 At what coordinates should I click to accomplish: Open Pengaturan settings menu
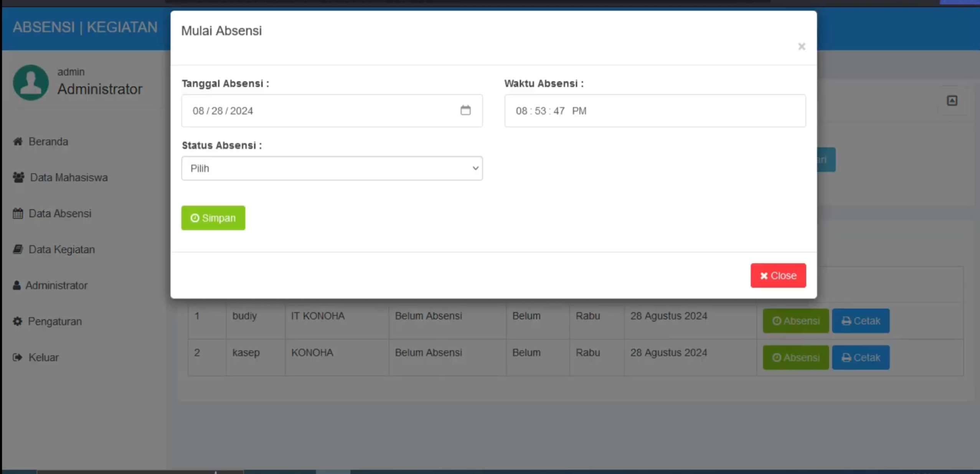(x=55, y=322)
